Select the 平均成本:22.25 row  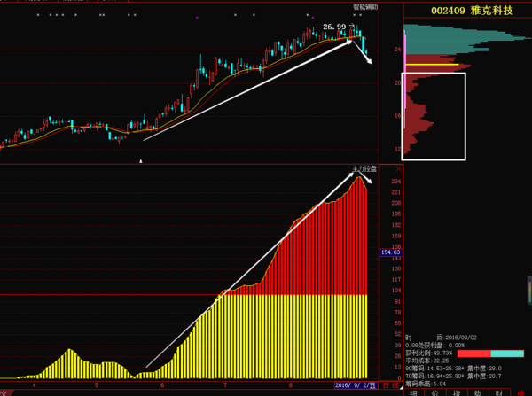[426, 361]
